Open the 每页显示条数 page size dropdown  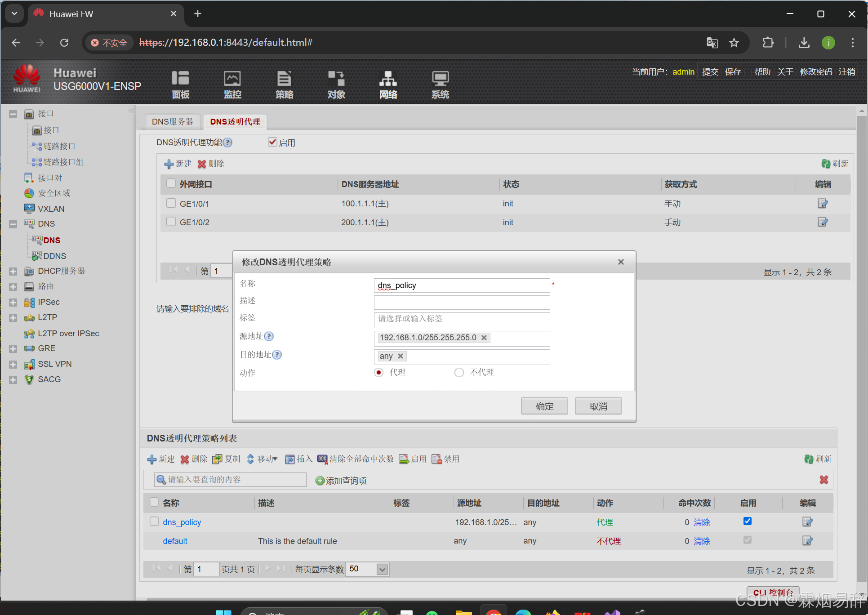pos(382,570)
